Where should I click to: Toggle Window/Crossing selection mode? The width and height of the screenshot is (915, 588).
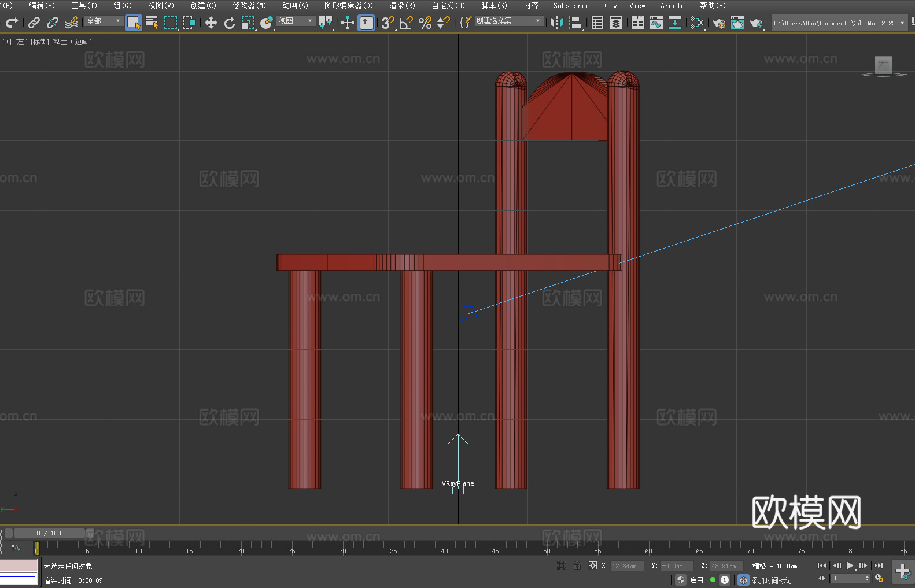(x=189, y=23)
